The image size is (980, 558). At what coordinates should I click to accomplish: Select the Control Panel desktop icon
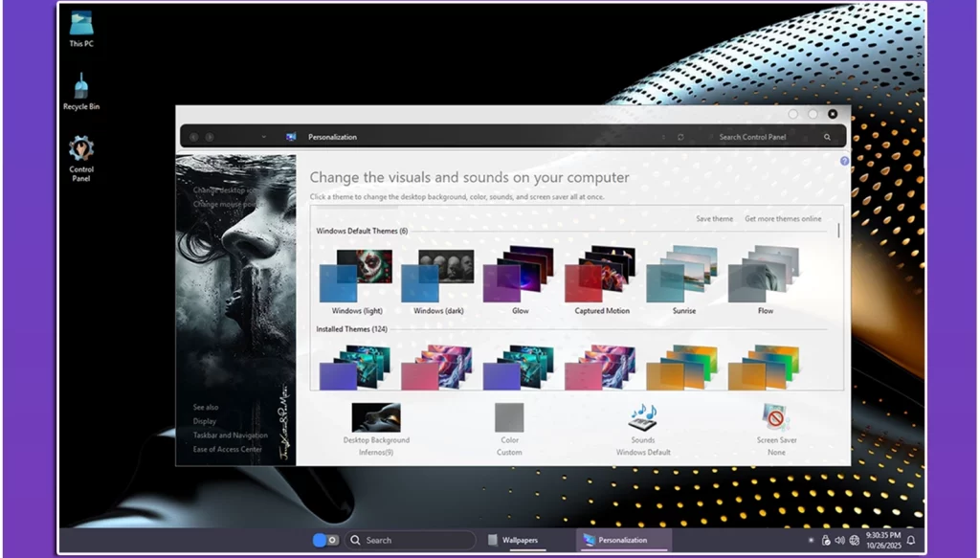coord(80,155)
